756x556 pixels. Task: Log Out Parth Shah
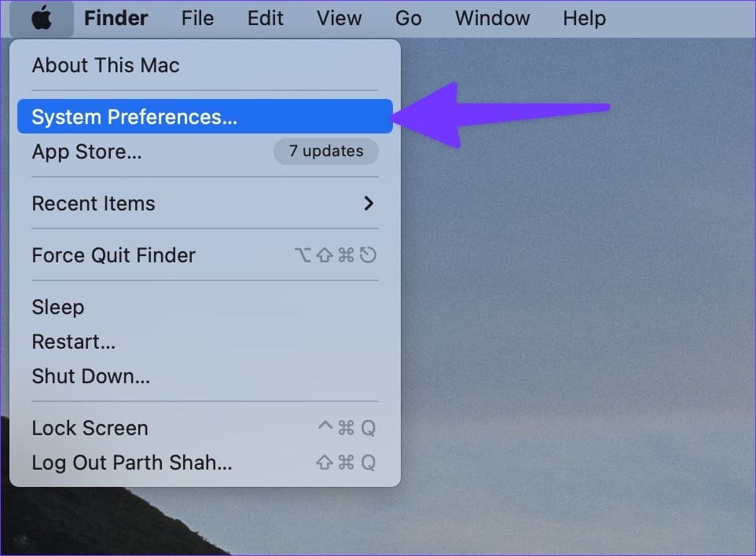(x=205, y=463)
